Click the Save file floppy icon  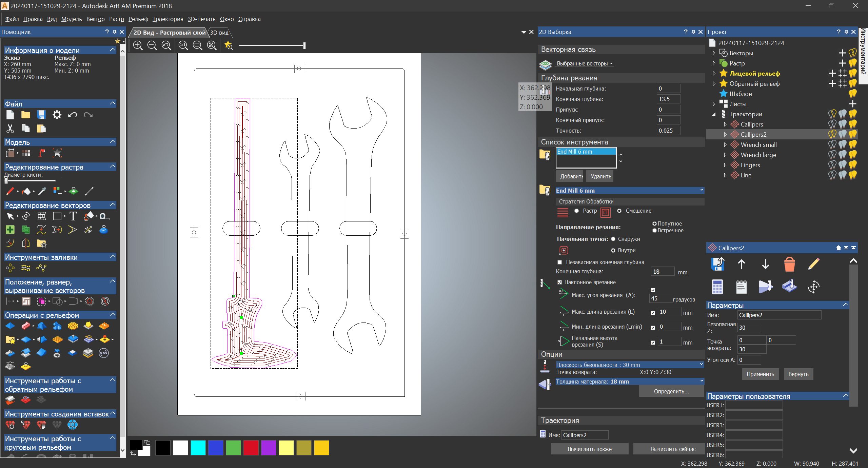(41, 115)
